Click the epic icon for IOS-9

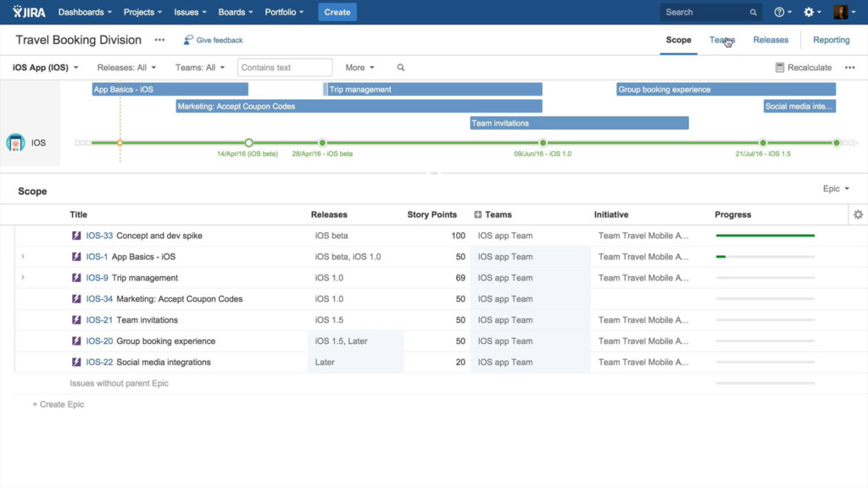[x=76, y=278]
